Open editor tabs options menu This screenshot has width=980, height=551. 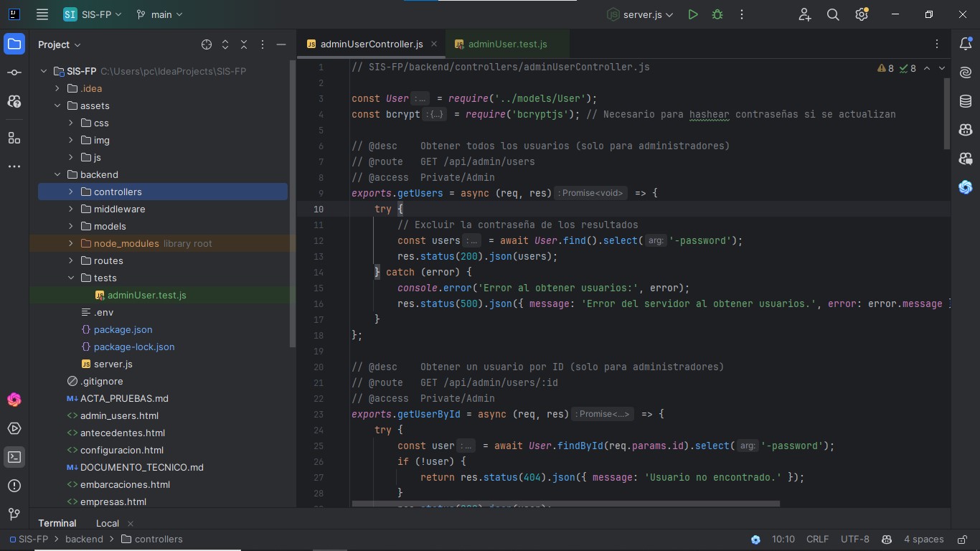(936, 44)
